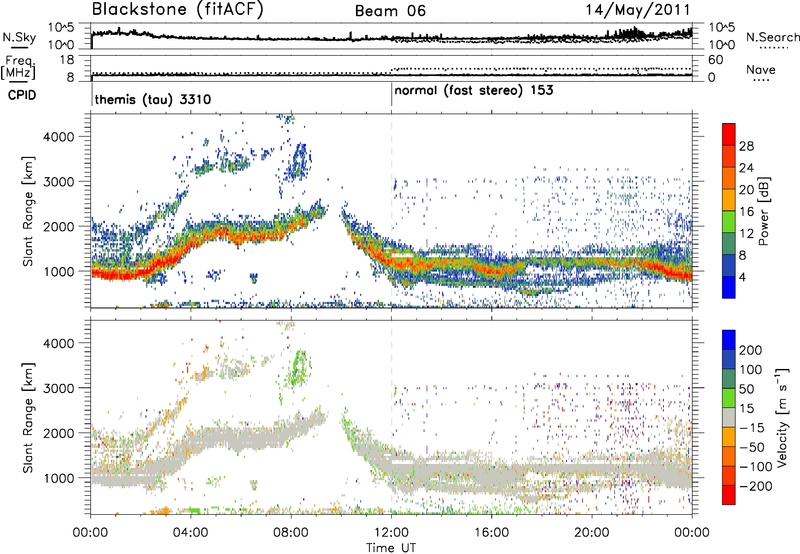Click the blue bottom of power color bar

click(729, 288)
